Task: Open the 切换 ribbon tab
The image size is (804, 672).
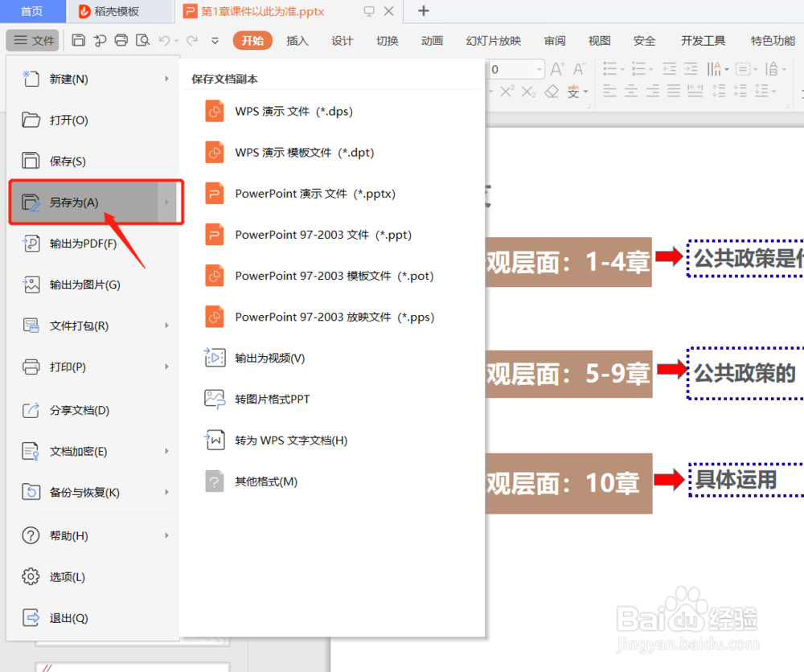Action: (388, 40)
